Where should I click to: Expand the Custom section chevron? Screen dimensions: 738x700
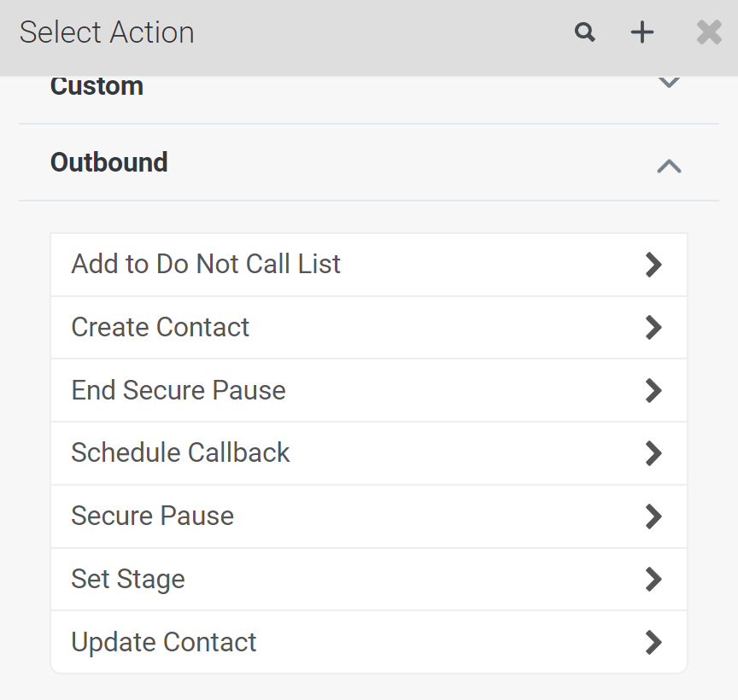(669, 84)
